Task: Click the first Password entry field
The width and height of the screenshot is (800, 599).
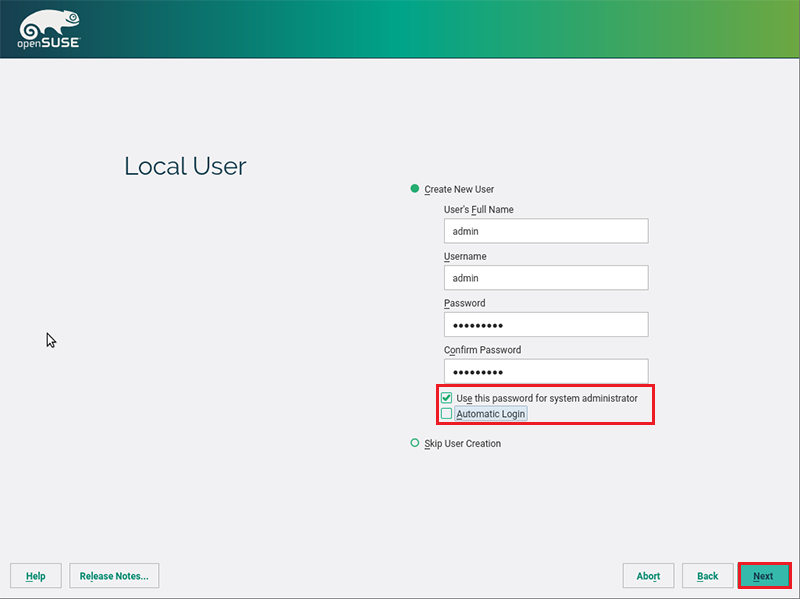Action: point(546,325)
